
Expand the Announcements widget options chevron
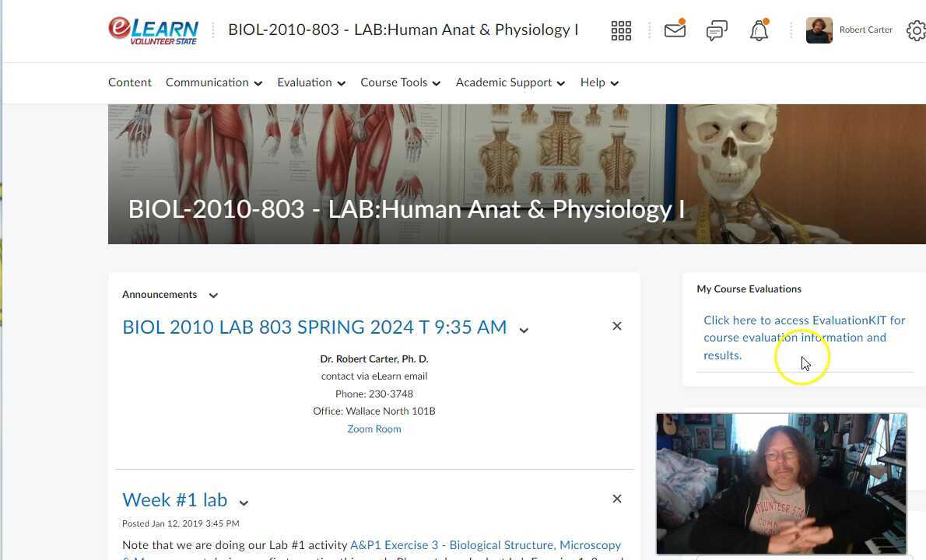pyautogui.click(x=213, y=296)
